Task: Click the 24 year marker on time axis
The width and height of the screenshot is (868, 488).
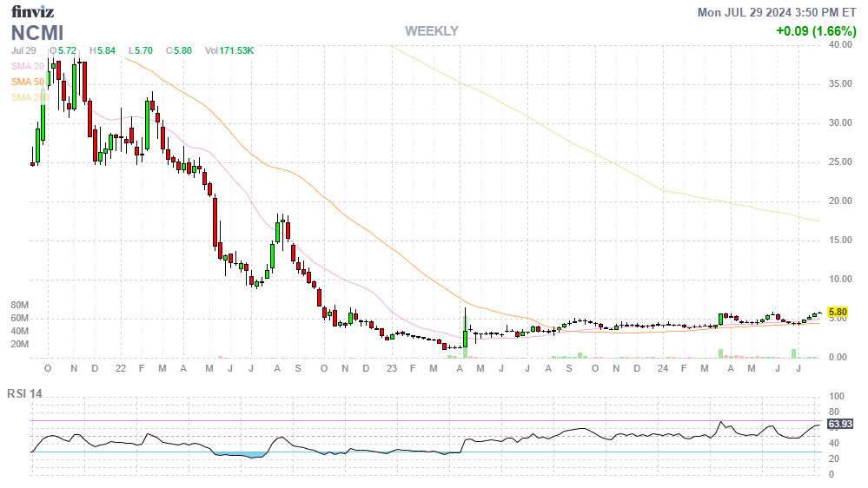Action: point(662,369)
